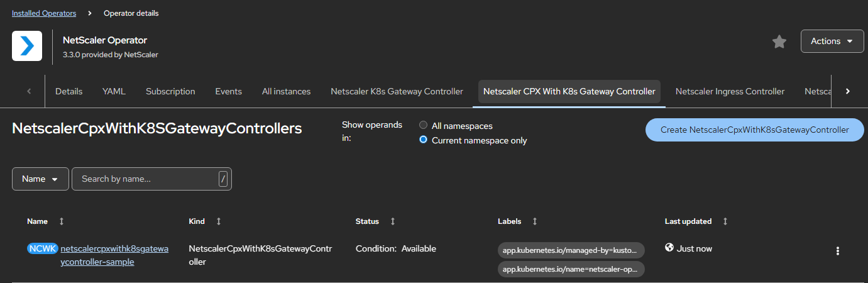Sort the table by Last updated column
Image resolution: width=868 pixels, height=283 pixels.
(x=725, y=221)
